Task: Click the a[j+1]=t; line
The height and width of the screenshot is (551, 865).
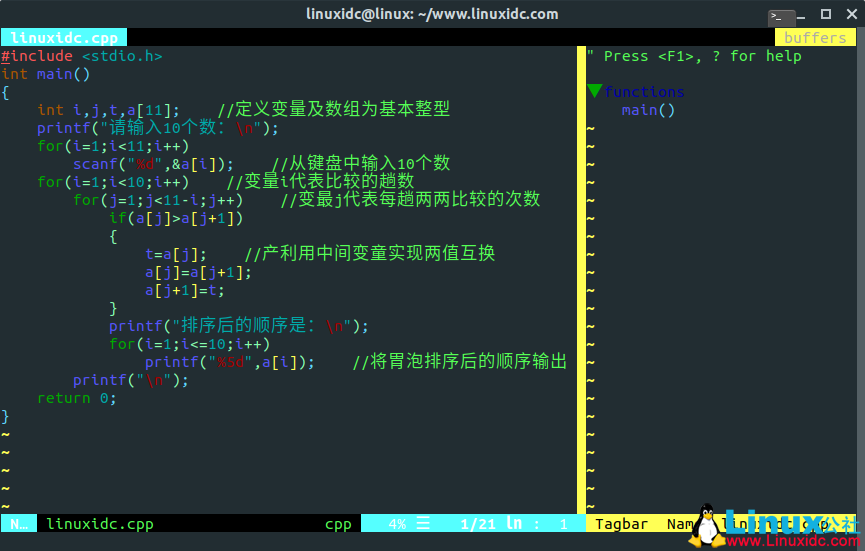Action: tap(185, 290)
